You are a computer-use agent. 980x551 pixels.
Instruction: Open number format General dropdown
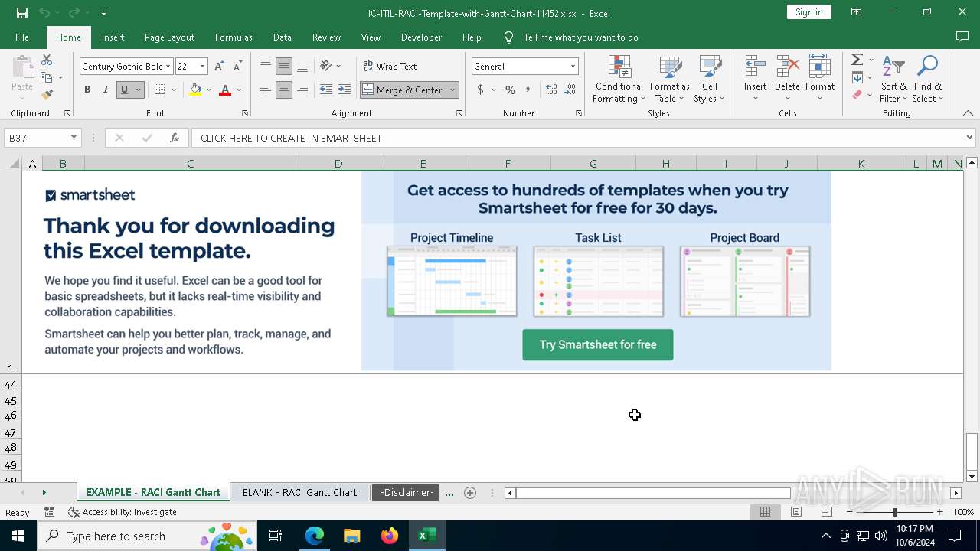573,67
